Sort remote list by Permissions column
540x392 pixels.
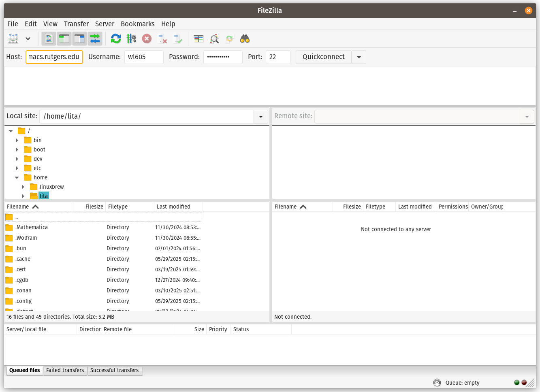pos(452,207)
